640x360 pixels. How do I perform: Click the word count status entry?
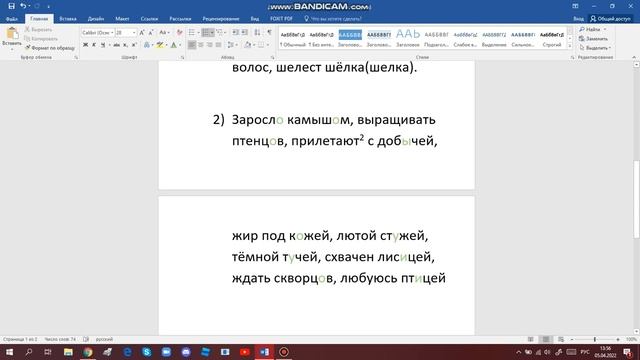coord(60,339)
